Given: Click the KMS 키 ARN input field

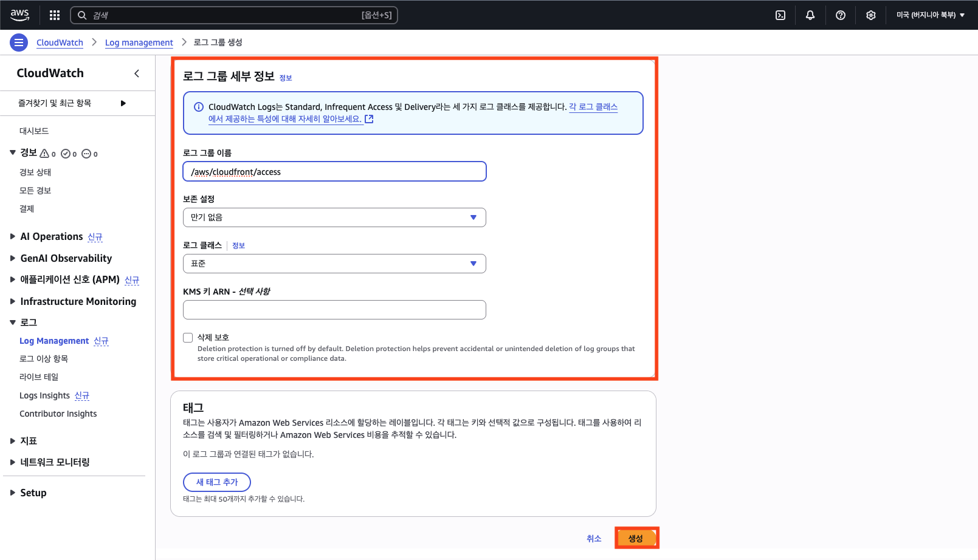Looking at the screenshot, I should tap(334, 310).
